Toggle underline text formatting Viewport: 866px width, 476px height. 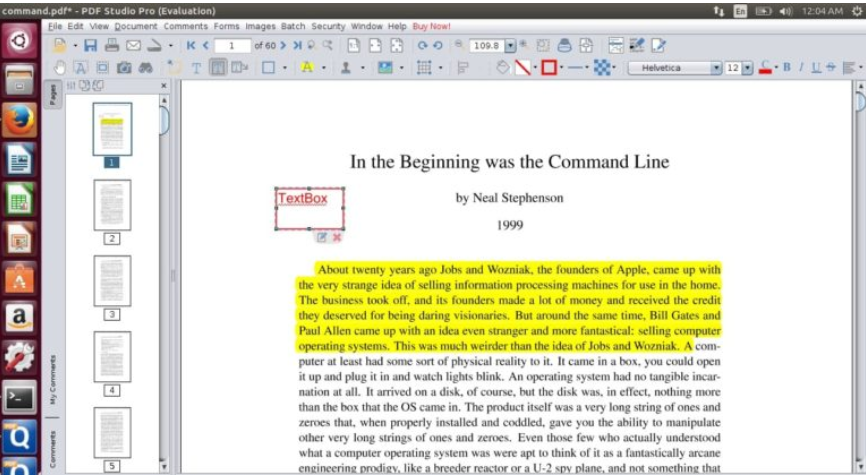point(816,67)
